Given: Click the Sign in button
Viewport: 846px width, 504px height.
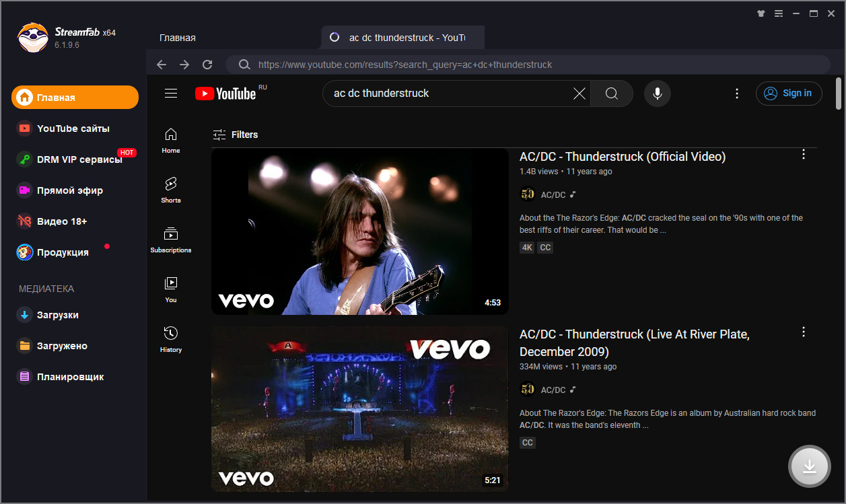Looking at the screenshot, I should point(789,94).
